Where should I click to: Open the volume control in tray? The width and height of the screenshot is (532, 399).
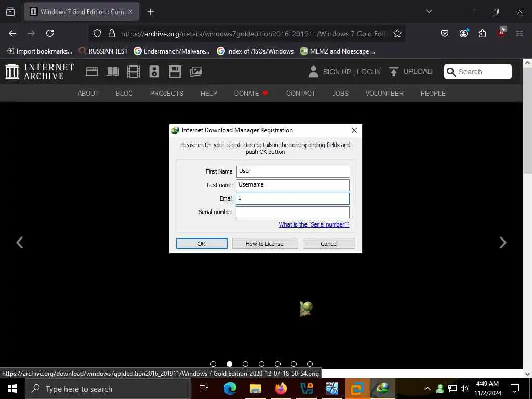click(464, 389)
